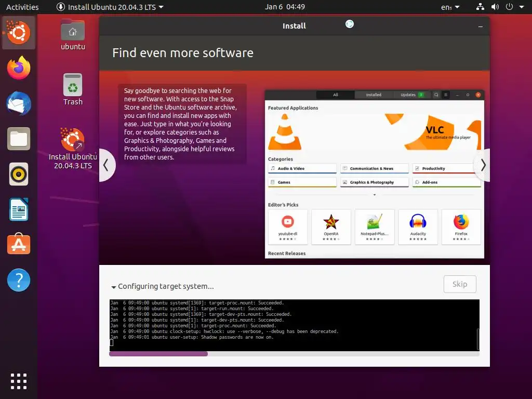Click the Find even more software heading
Screen dimensions: 532x399
tap(183, 53)
